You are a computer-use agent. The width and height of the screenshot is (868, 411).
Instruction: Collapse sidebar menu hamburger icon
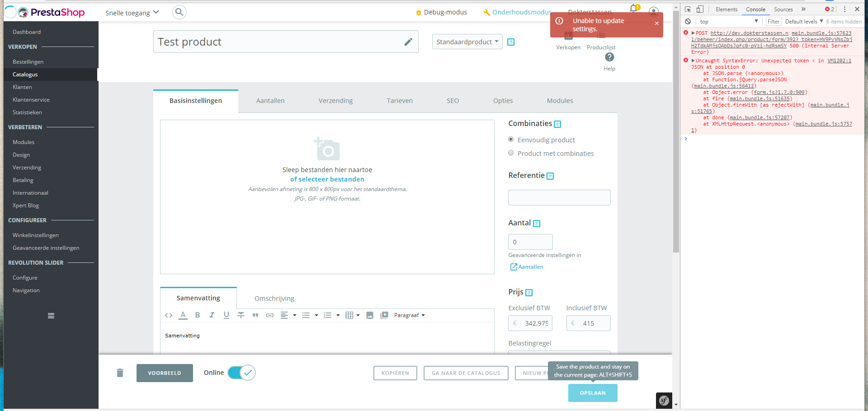(x=51, y=316)
